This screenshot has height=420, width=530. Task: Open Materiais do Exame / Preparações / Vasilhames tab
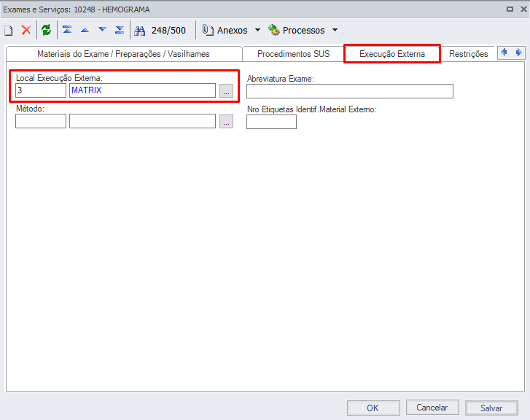tap(123, 54)
